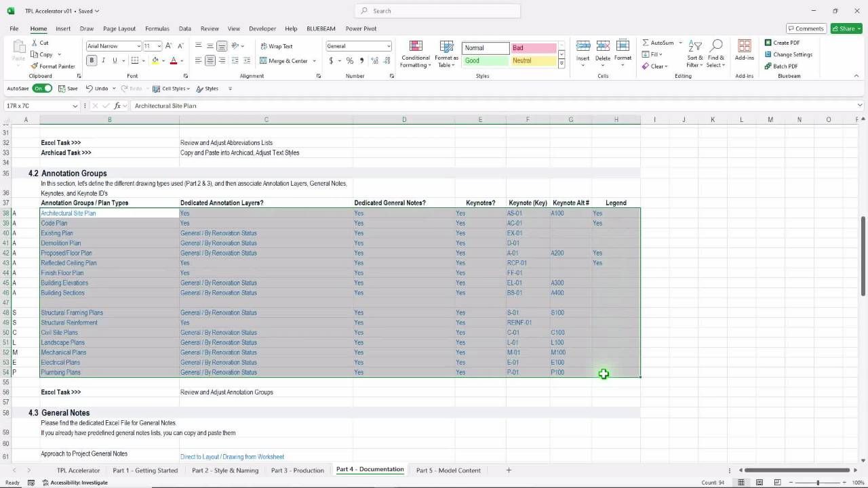This screenshot has height=488, width=868.
Task: Toggle top vertical alignment
Action: click(198, 46)
